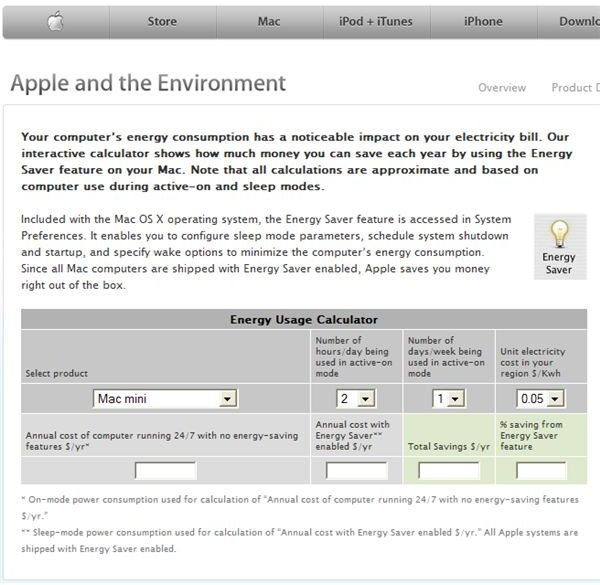
Task: Click the % saving output field
Action: click(x=541, y=471)
